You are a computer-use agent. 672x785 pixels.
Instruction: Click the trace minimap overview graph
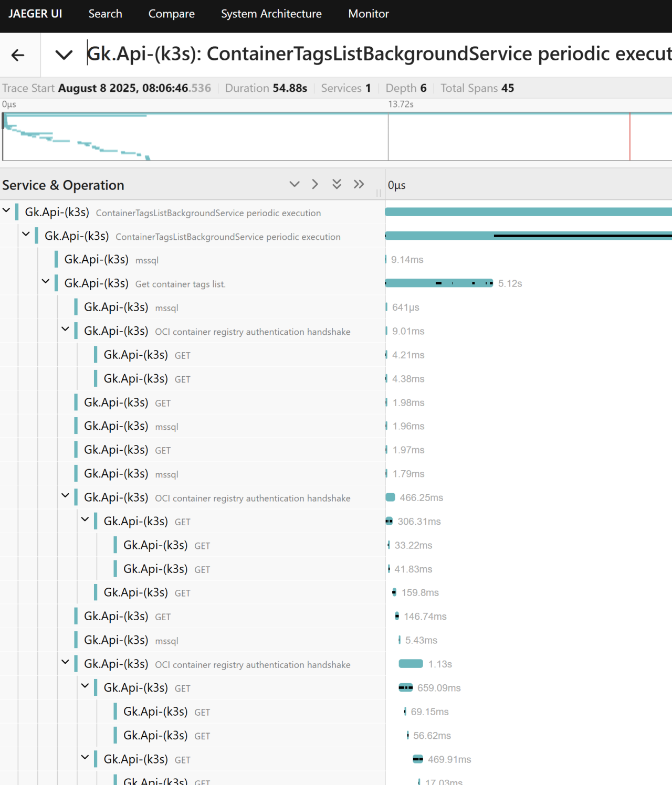pyautogui.click(x=336, y=136)
